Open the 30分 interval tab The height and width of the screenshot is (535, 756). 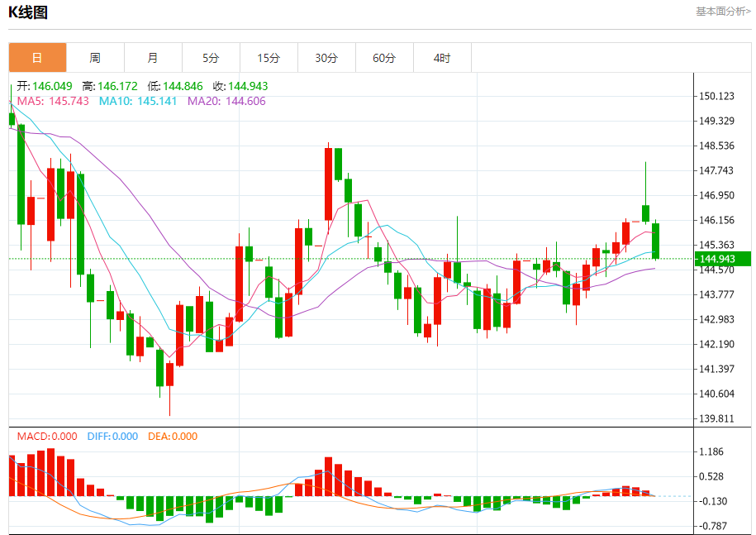click(x=327, y=58)
